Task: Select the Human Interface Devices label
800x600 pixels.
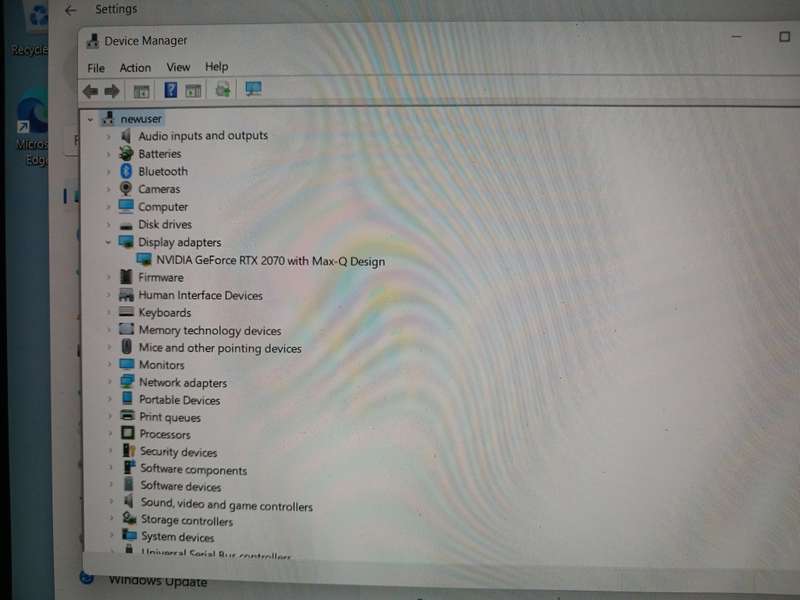Action: click(201, 295)
